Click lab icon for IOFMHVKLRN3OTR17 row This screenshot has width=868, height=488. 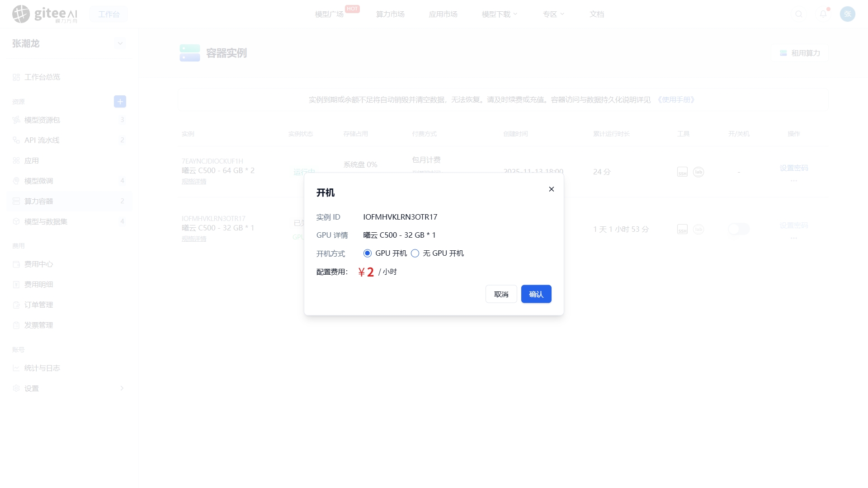point(698,230)
